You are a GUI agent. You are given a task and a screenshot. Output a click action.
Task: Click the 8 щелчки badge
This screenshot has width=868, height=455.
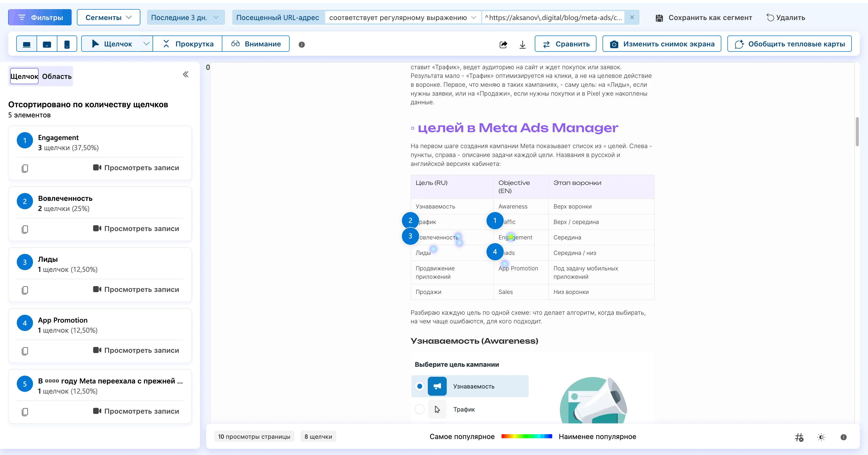coord(318,436)
